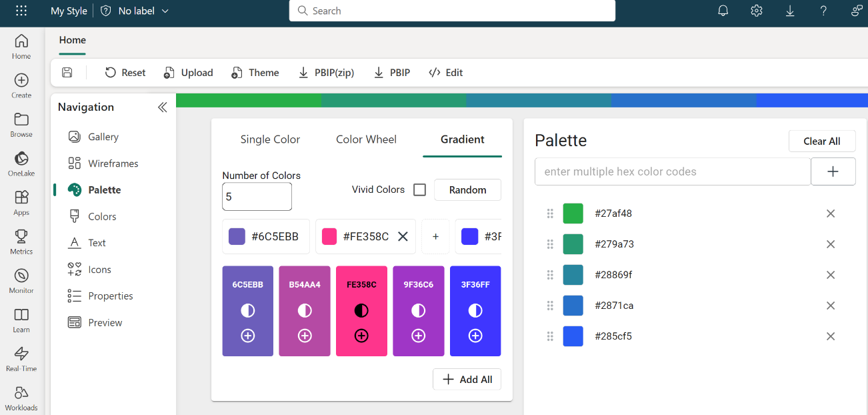
Task: Switch to Color Wheel tab
Action: click(366, 139)
